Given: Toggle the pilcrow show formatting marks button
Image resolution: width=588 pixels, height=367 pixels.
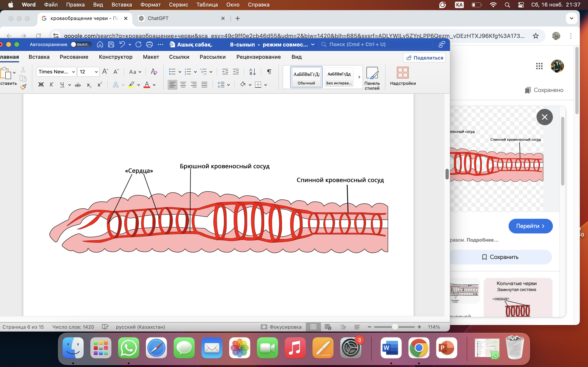Looking at the screenshot, I should pos(269,72).
